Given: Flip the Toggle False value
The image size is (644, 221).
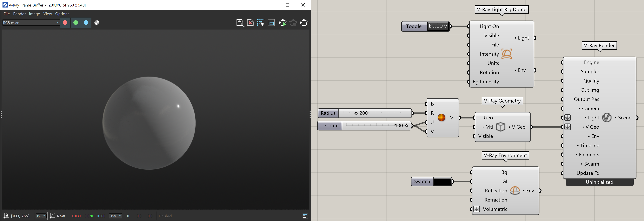Looking at the screenshot, I should point(438,26).
